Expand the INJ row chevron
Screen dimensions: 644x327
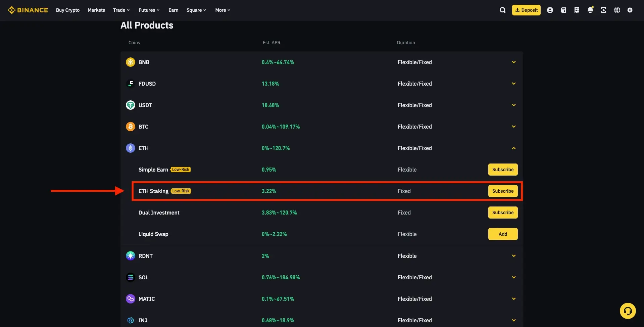(514, 320)
